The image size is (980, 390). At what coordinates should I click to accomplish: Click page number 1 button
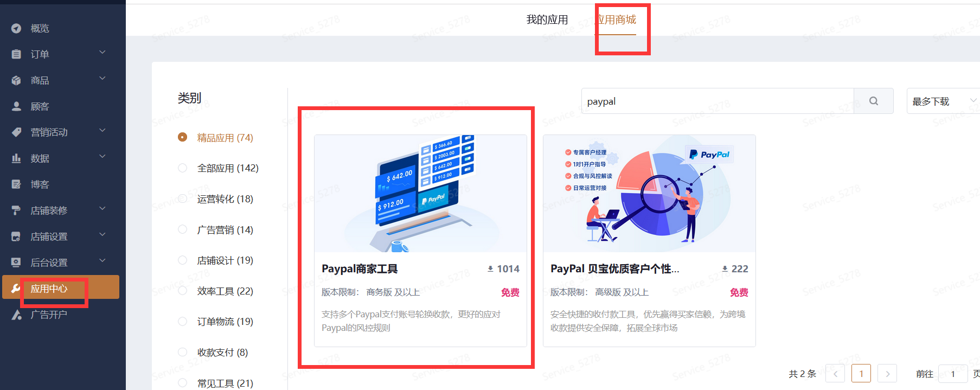(x=861, y=374)
